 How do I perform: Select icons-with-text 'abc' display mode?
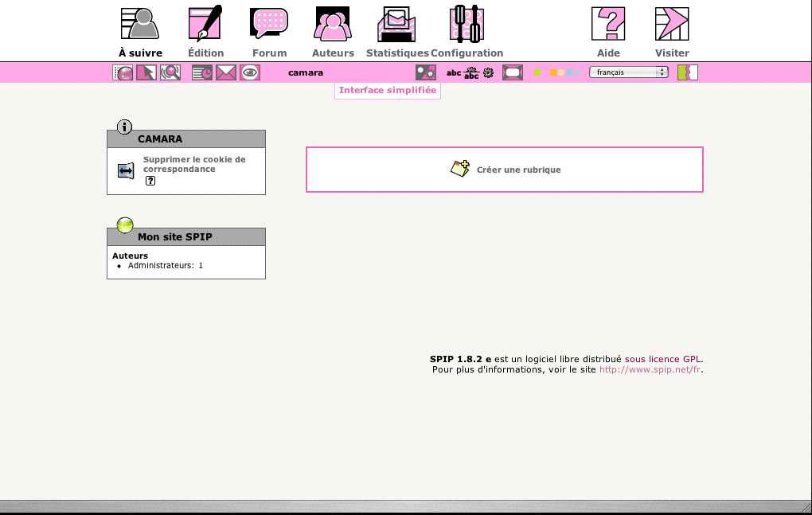(471, 73)
